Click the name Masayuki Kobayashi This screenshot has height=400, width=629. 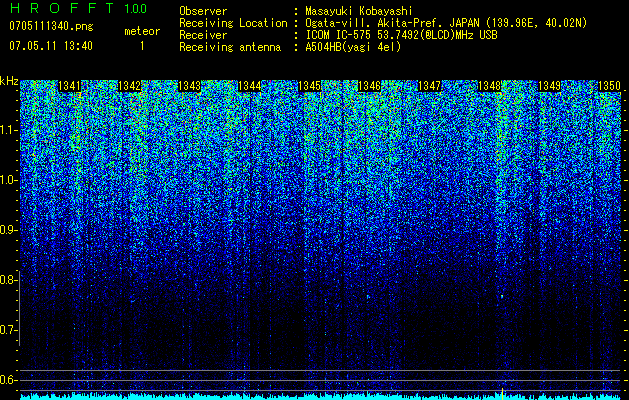click(359, 11)
